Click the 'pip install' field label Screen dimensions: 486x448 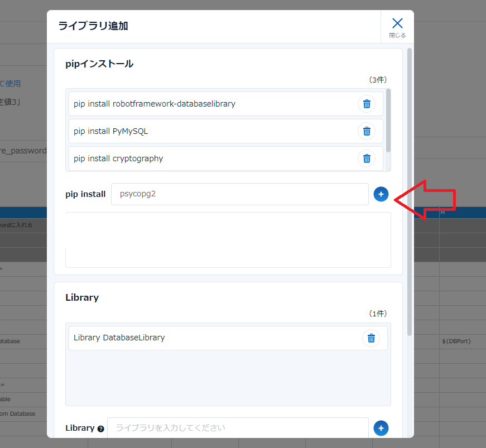pos(85,194)
